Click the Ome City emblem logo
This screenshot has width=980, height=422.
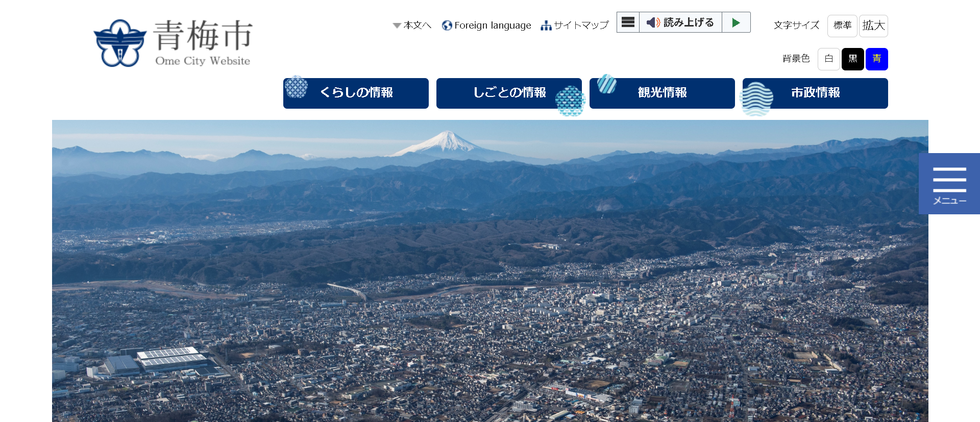click(120, 43)
